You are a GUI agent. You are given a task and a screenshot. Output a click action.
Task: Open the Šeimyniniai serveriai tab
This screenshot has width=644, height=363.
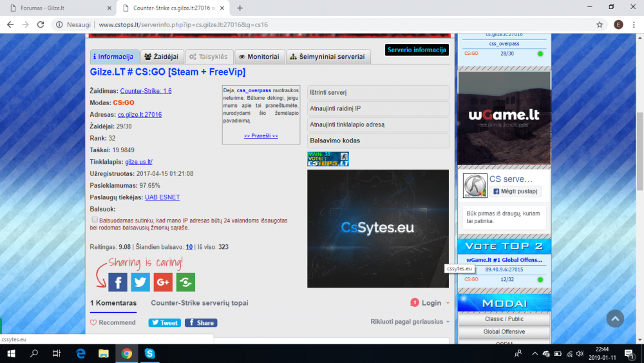[328, 57]
